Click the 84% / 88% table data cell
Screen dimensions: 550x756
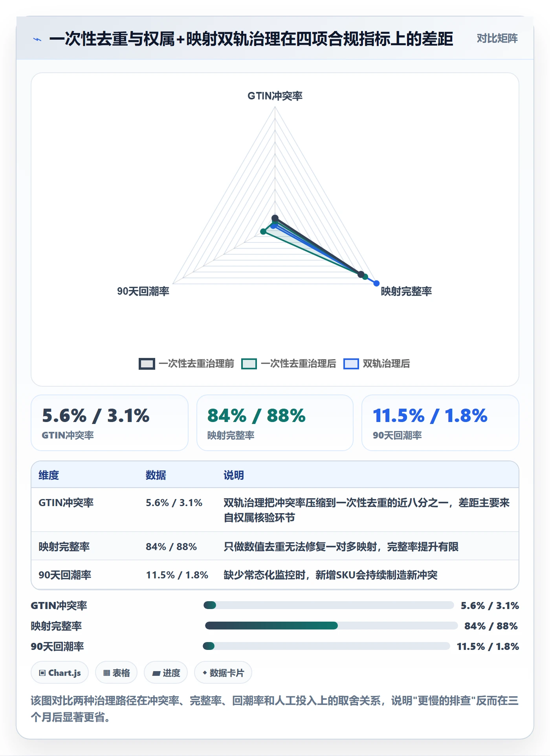(x=171, y=547)
